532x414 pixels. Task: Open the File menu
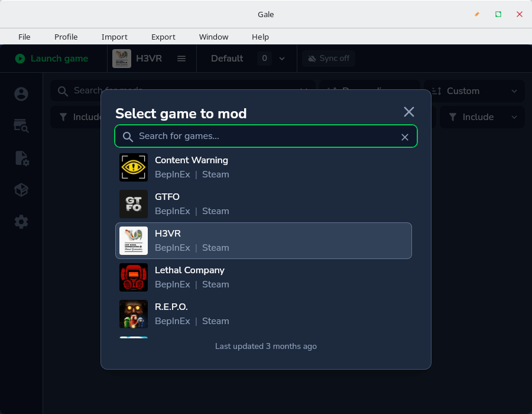coord(24,37)
